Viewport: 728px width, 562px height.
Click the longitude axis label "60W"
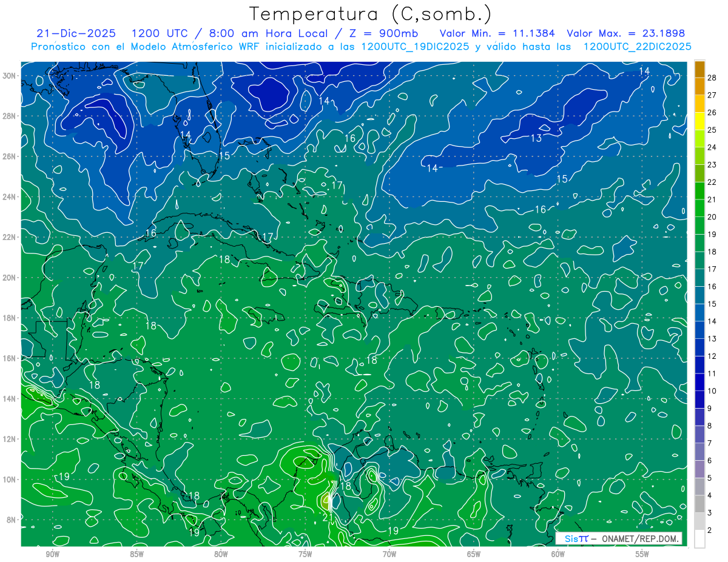(558, 554)
